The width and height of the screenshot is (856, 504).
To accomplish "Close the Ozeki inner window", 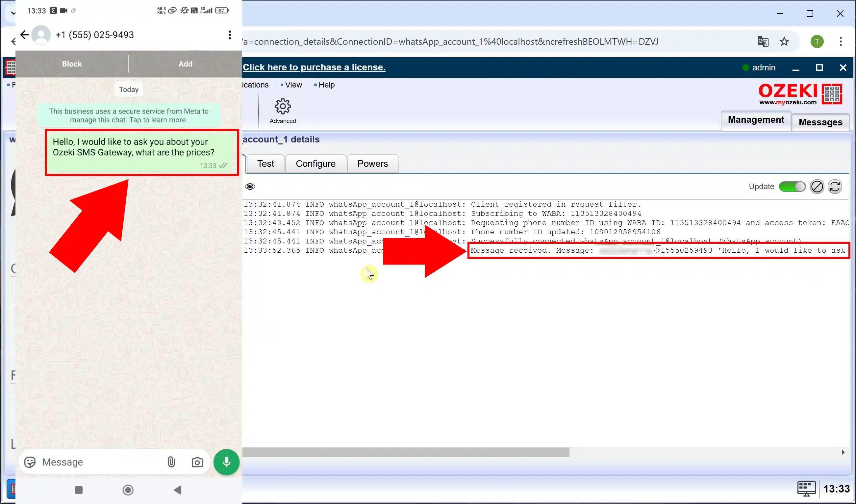I will pos(843,67).
